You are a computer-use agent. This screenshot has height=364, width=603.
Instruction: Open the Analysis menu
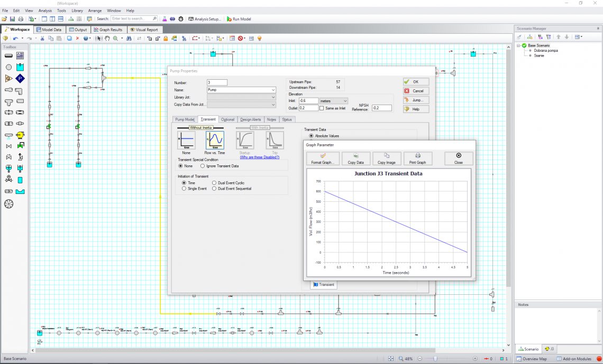tap(45, 11)
